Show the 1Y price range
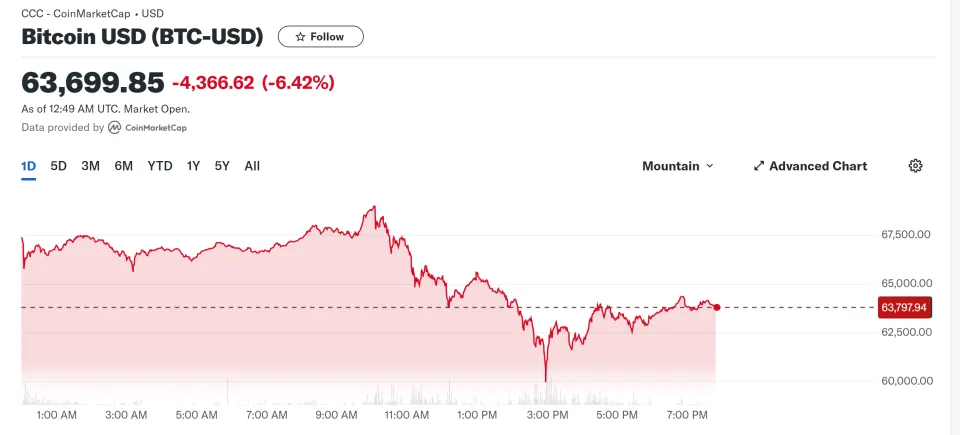Image resolution: width=960 pixels, height=435 pixels. pyautogui.click(x=193, y=166)
